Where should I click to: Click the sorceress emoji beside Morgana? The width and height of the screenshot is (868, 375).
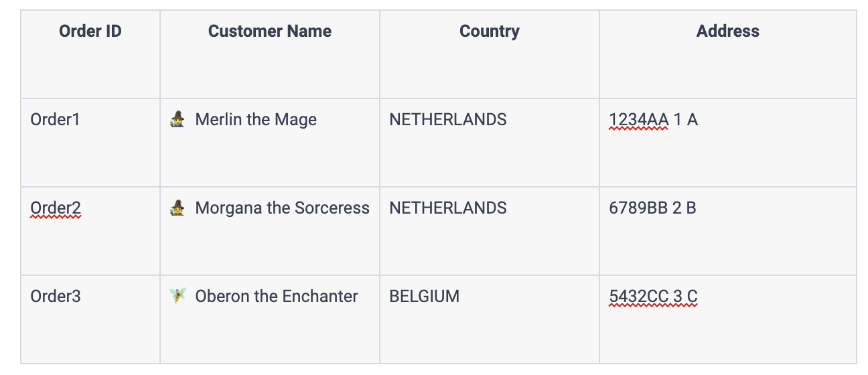(177, 208)
